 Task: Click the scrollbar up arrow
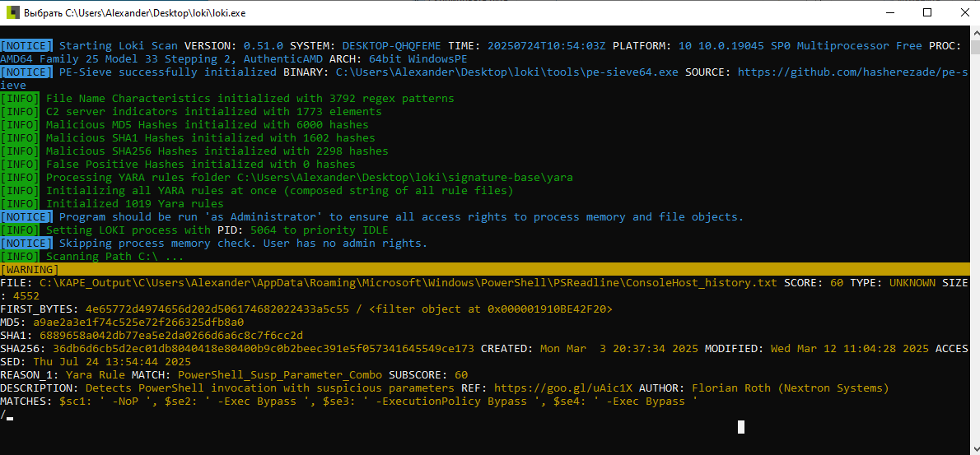pyautogui.click(x=974, y=30)
